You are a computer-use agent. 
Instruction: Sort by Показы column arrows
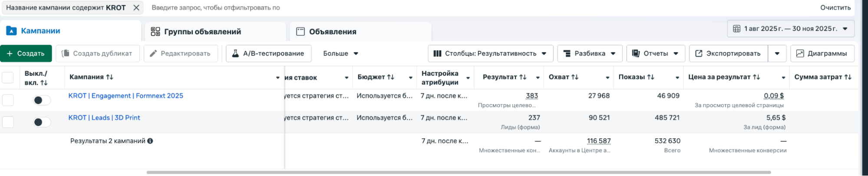point(650,77)
